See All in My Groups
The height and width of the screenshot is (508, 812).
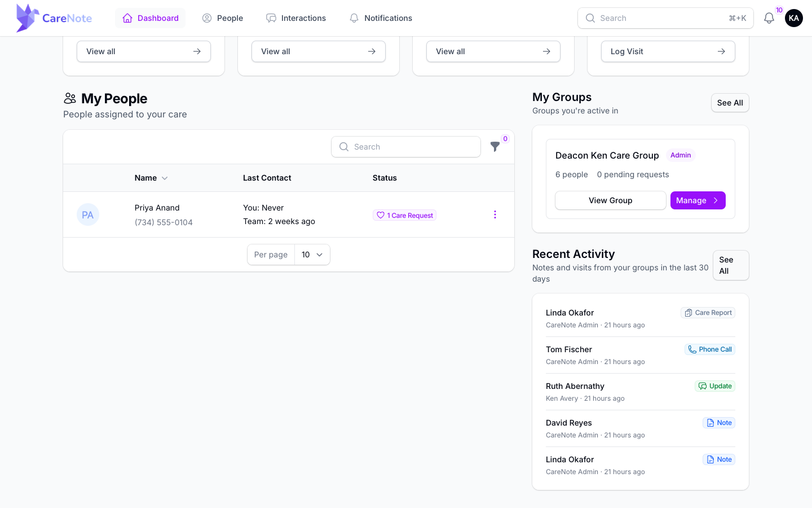tap(730, 103)
